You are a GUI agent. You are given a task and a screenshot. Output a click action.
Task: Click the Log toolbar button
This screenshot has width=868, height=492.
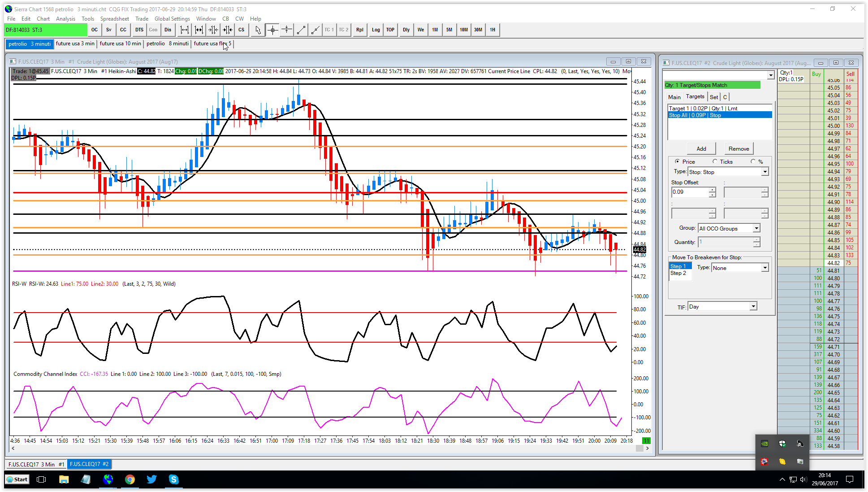point(376,30)
